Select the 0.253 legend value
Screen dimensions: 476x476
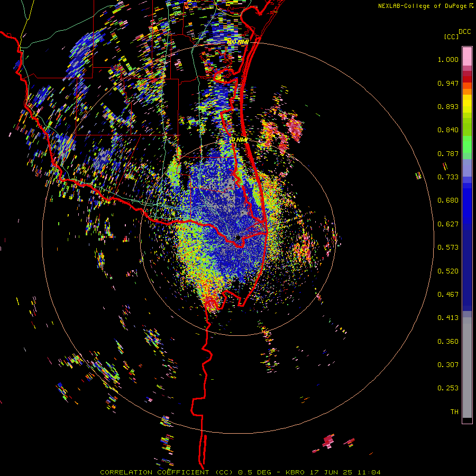tap(448, 388)
